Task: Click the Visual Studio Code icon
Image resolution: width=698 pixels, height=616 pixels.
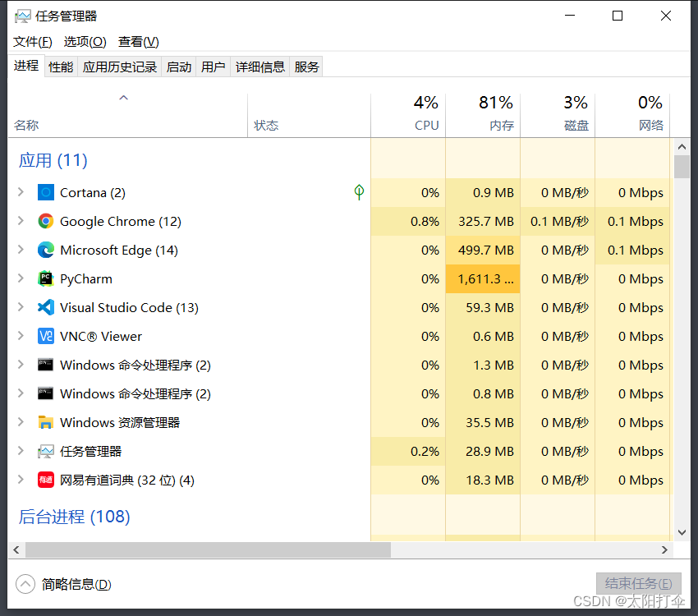Action: 46,307
